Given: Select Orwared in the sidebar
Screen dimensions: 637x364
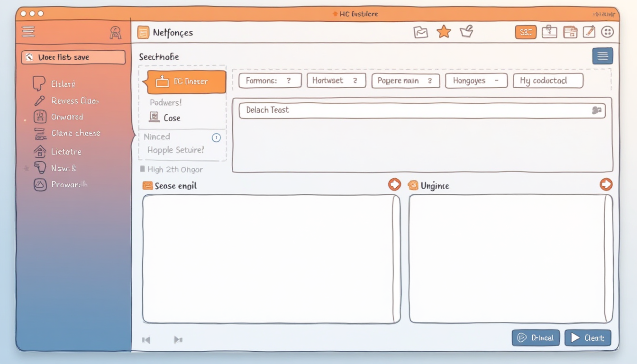Looking at the screenshot, I should point(66,117).
